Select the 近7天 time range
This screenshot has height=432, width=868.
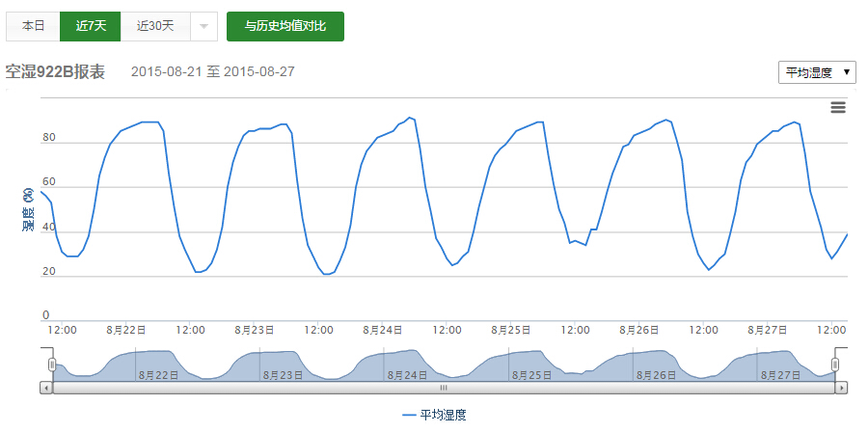point(90,27)
